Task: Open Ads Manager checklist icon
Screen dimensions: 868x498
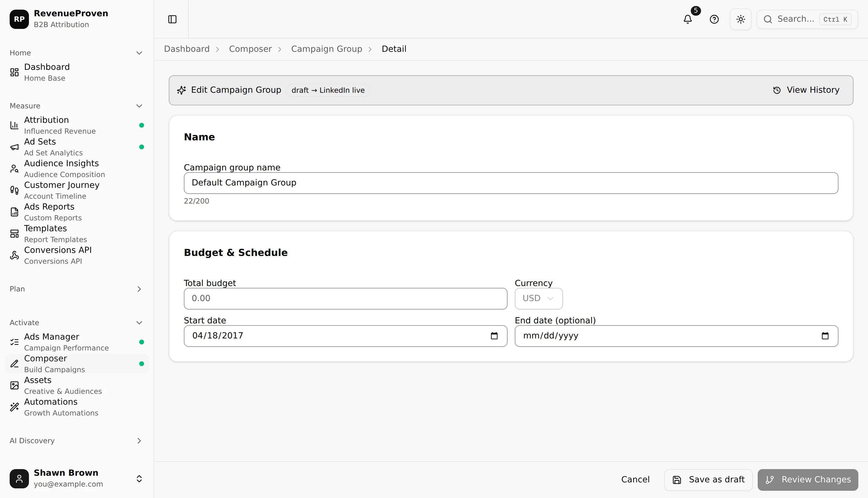Action: [14, 342]
